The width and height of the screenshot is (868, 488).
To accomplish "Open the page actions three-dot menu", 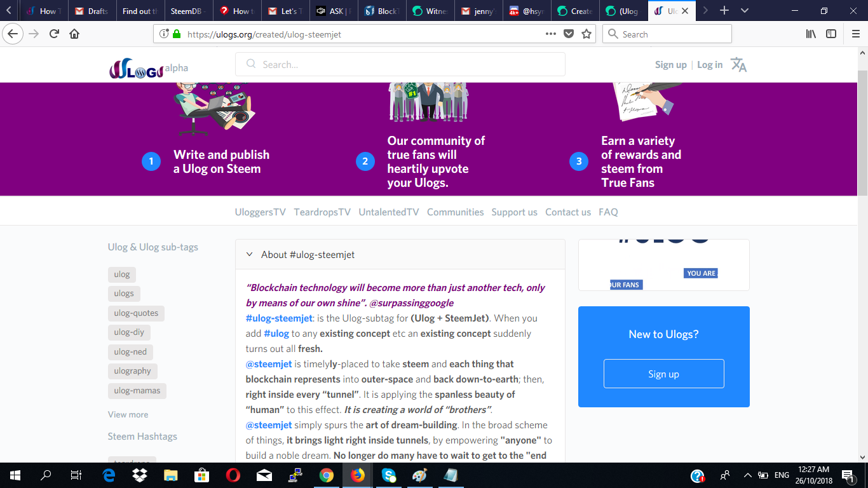I will pos(551,34).
